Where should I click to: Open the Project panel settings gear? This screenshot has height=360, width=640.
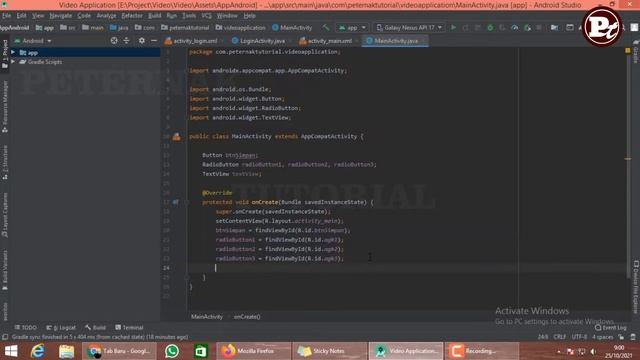tap(141, 40)
